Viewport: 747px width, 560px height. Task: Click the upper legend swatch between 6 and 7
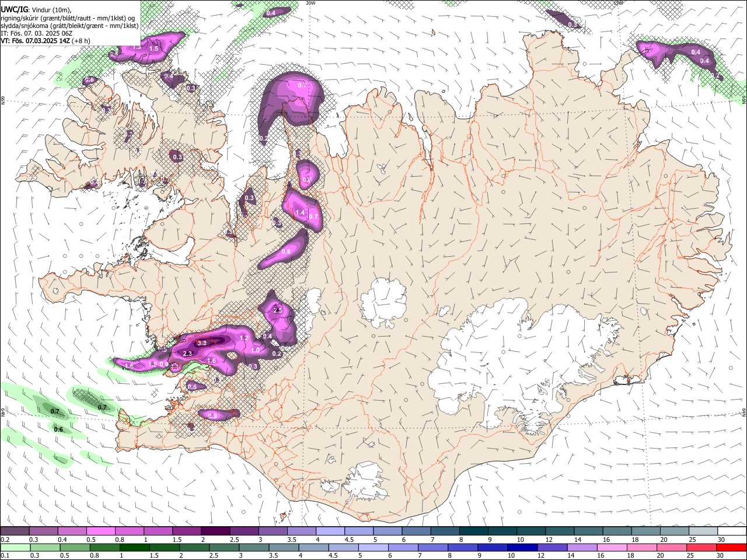tap(416, 531)
